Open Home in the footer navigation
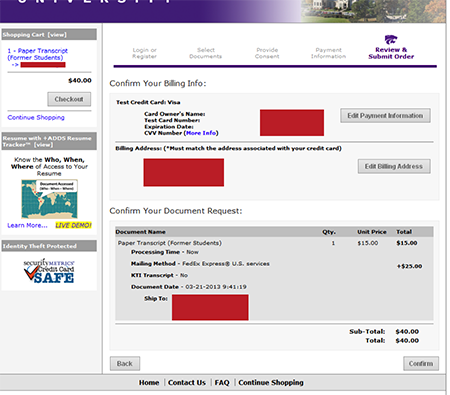450x395 pixels. point(149,383)
